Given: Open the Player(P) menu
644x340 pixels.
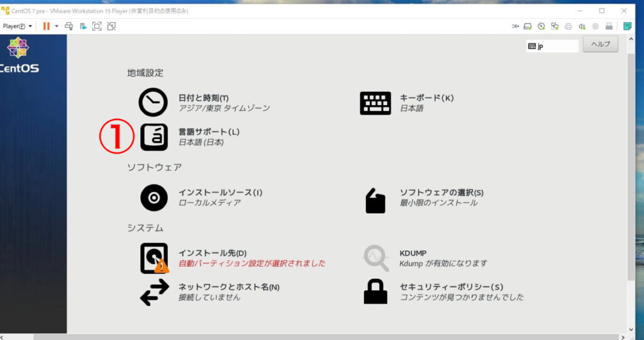Looking at the screenshot, I should coord(17,26).
